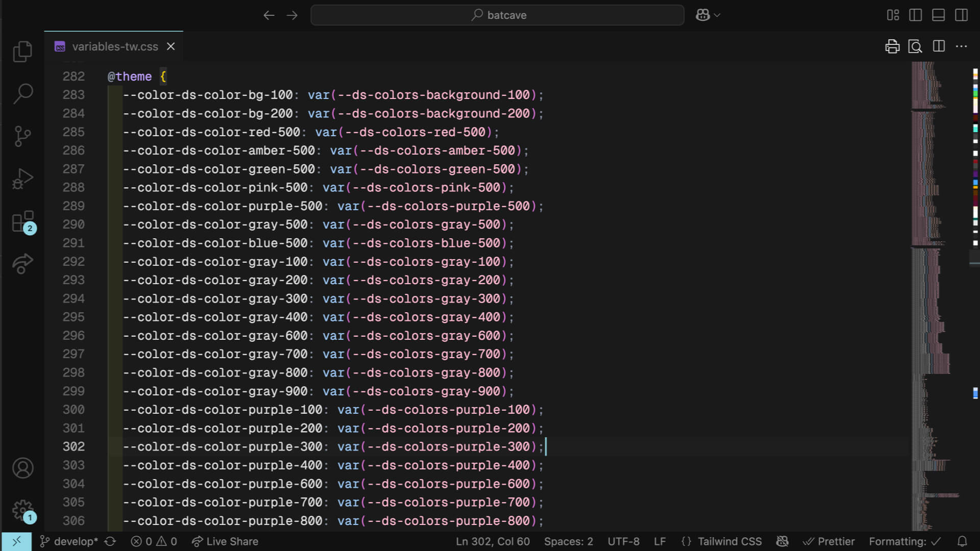Open the remote window indicator
Image resolution: width=980 pixels, height=551 pixels.
tap(16, 541)
